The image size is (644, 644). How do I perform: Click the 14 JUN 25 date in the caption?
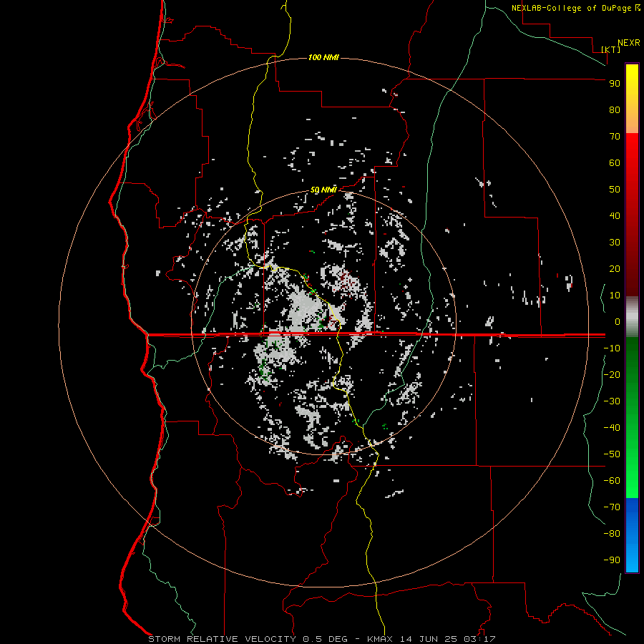[429, 639]
